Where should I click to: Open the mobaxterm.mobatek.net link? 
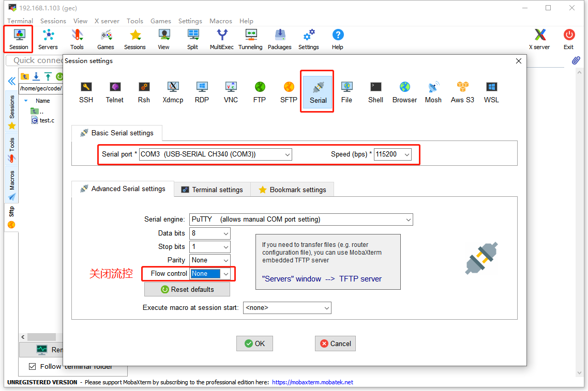[x=312, y=382]
